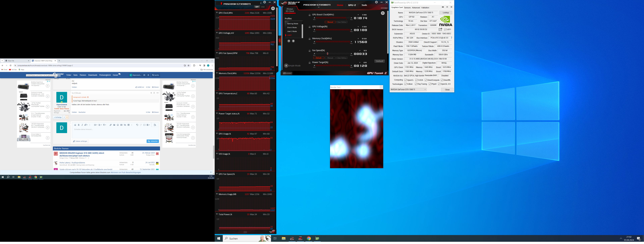Collapse the GPU Clock,MHz monitor graph

point(217,13)
